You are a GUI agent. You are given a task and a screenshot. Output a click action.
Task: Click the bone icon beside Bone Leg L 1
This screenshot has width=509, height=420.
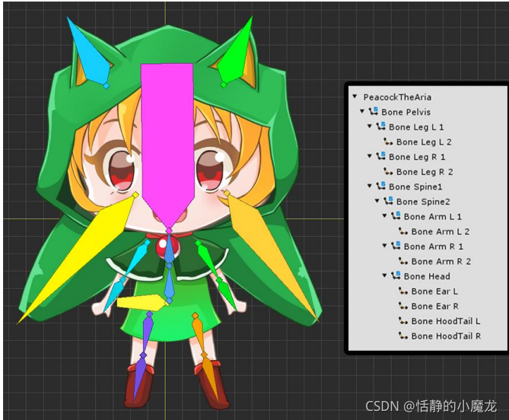coord(380,126)
